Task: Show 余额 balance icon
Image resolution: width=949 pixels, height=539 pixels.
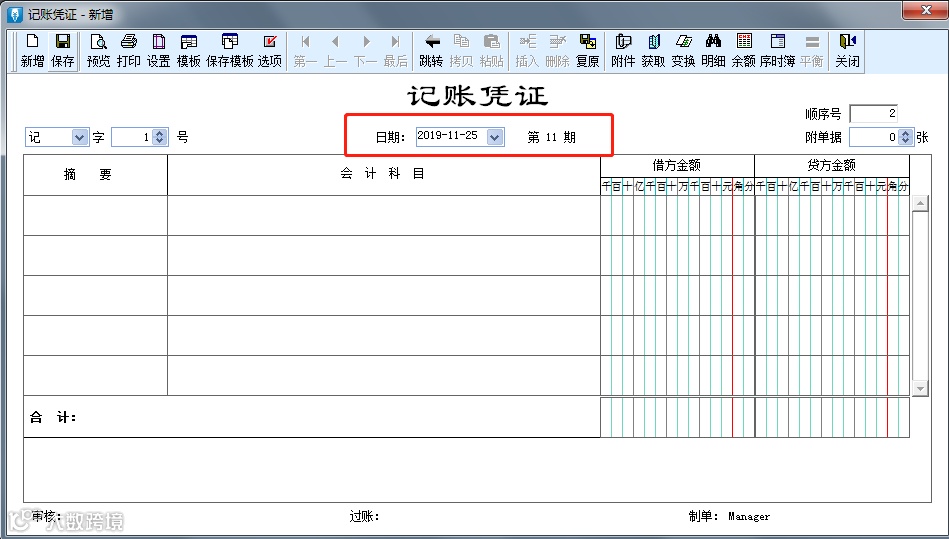Action: (x=743, y=51)
